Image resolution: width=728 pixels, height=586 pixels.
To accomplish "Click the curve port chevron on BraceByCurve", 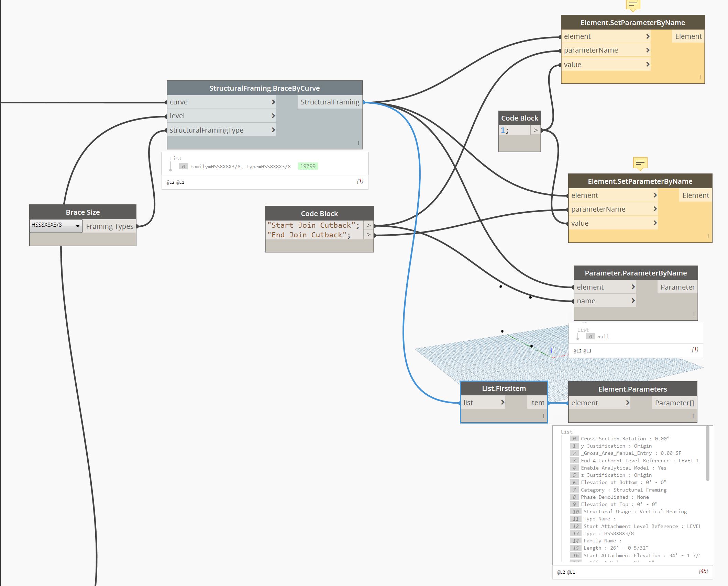I will pyautogui.click(x=273, y=102).
